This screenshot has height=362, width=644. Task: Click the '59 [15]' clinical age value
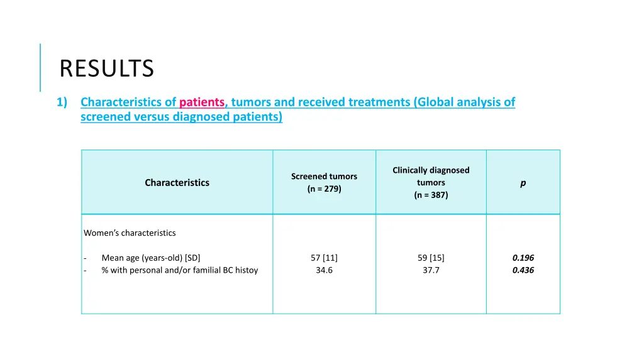[431, 258]
